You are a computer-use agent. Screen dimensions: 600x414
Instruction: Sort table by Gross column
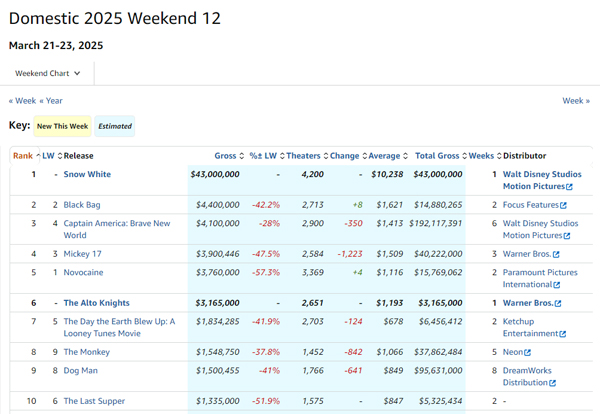coord(229,156)
